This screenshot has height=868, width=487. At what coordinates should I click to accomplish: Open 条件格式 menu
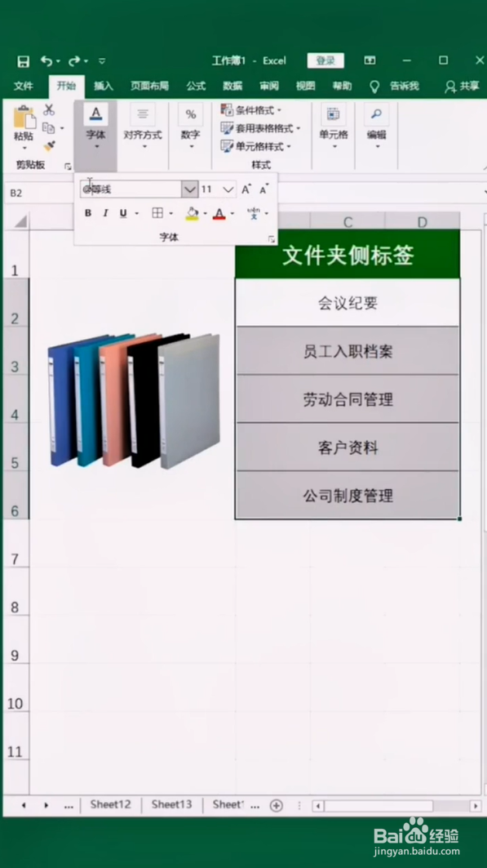(x=251, y=110)
